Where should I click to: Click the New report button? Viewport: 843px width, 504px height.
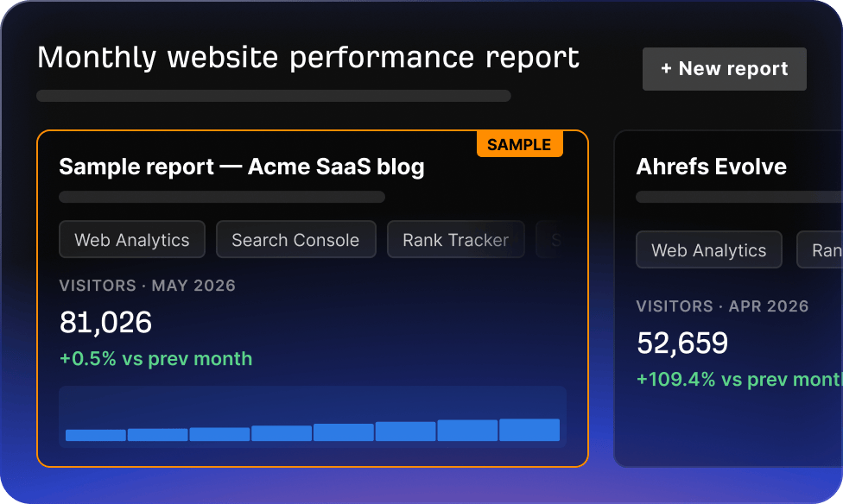[x=724, y=69]
